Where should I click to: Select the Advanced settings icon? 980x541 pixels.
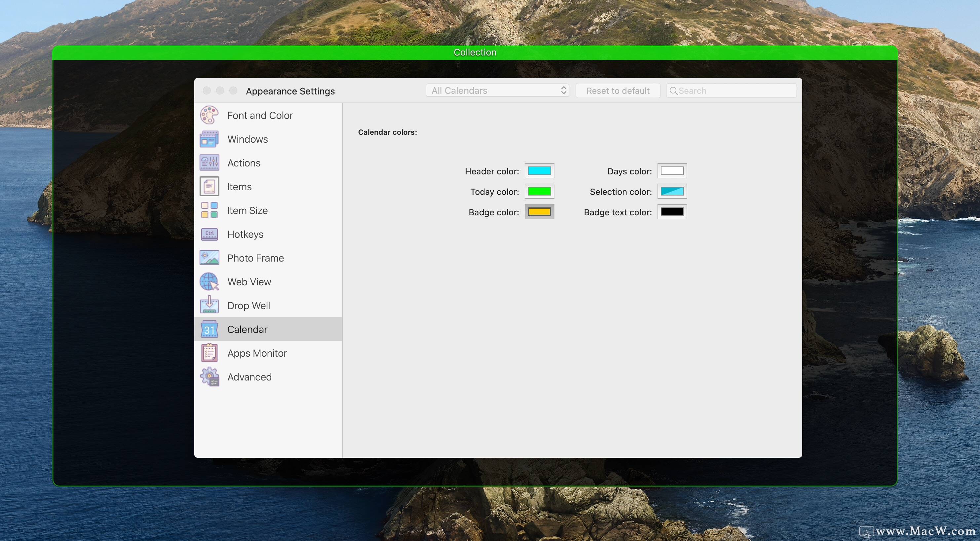click(x=210, y=377)
